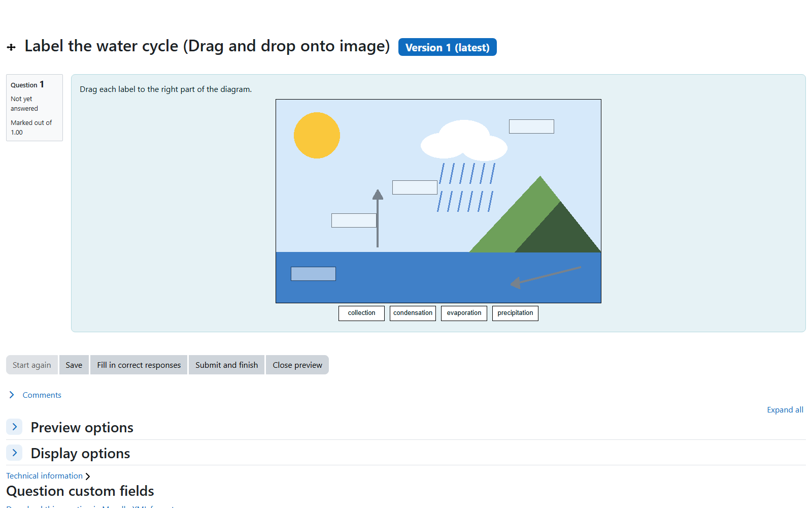Open the Technical information link
This screenshot has width=812, height=508.
pos(44,475)
